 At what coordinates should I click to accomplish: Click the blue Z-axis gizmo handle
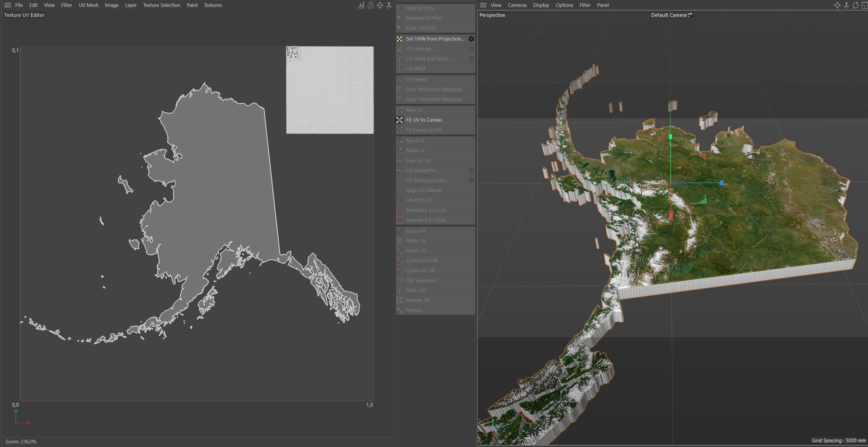pos(721,183)
